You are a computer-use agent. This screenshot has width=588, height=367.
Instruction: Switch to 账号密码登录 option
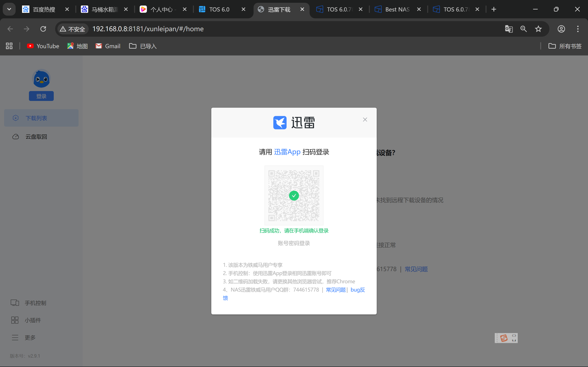coord(294,243)
